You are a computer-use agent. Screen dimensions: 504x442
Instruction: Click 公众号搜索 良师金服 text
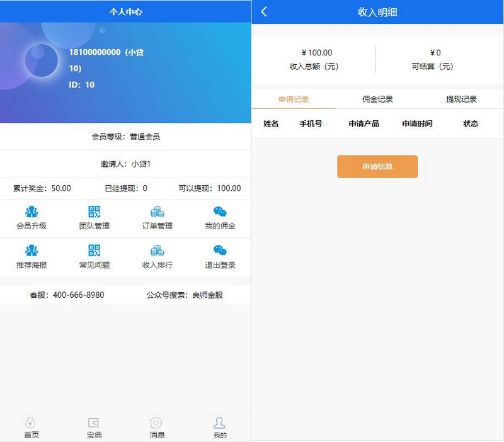(185, 295)
